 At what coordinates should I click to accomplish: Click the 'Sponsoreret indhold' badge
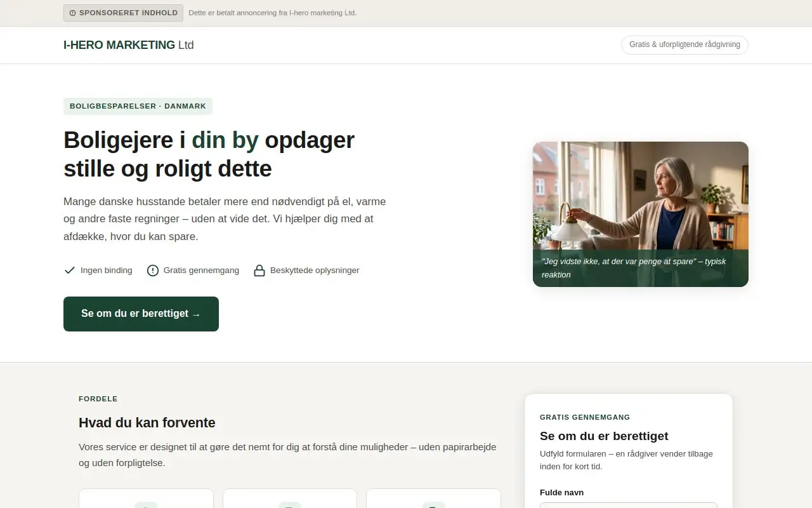(123, 13)
